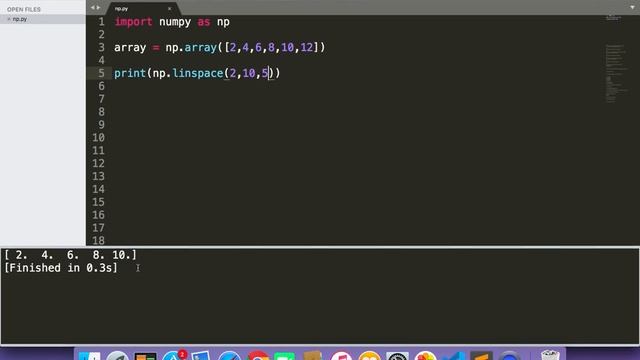Open Google Chrome from the dock
Image resolution: width=640 pixels, height=360 pixels.
click(x=258, y=356)
